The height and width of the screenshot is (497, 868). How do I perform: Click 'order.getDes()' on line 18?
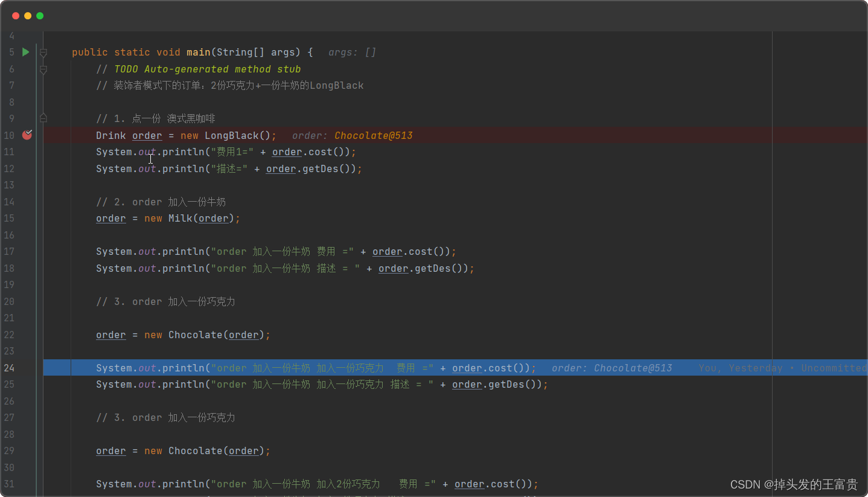point(424,269)
